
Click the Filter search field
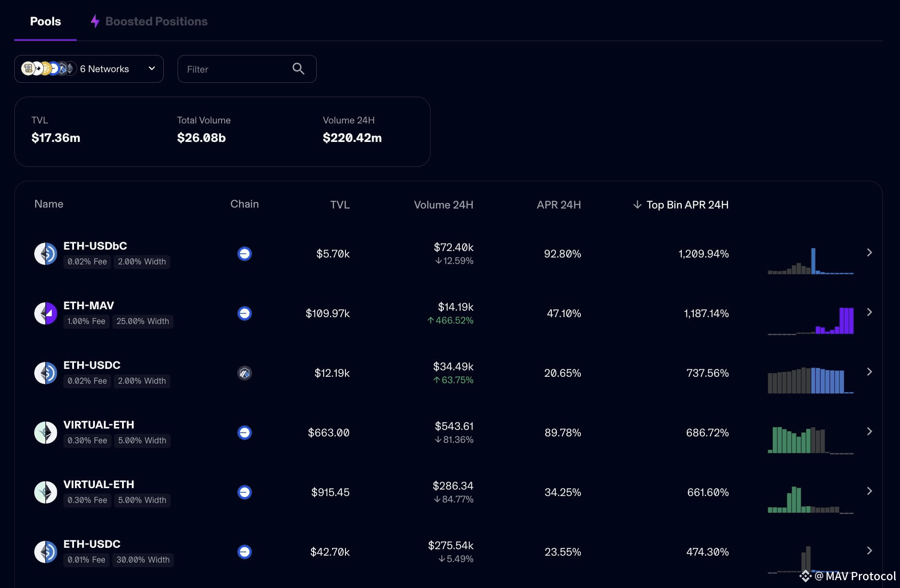[x=247, y=69]
